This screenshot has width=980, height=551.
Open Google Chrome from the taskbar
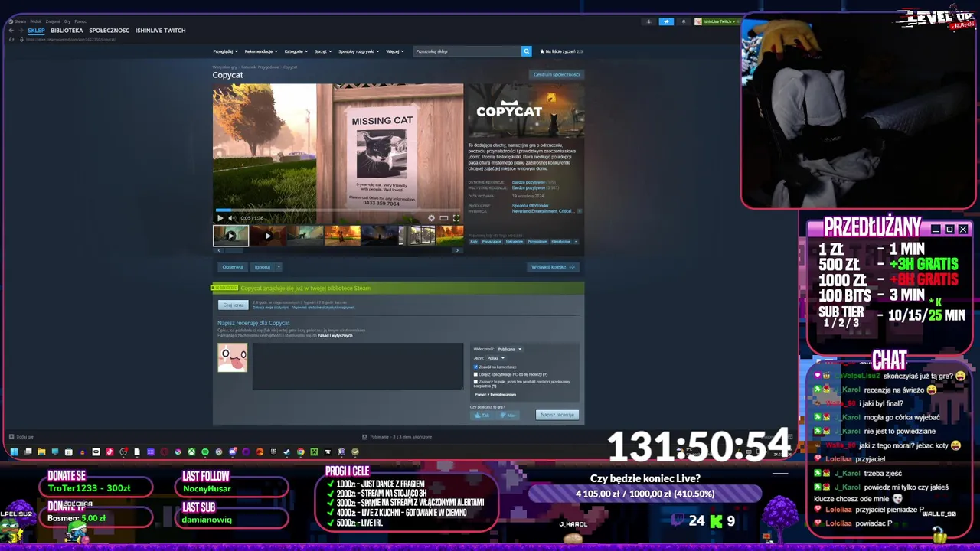click(x=301, y=452)
